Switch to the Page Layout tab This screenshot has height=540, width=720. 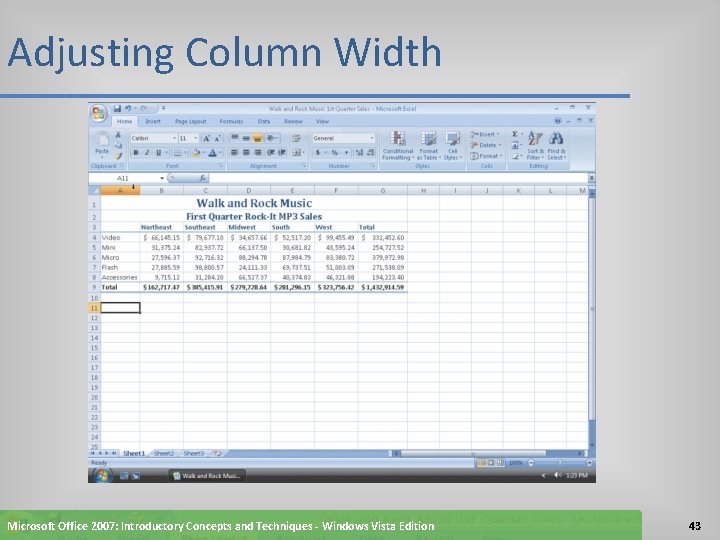[x=190, y=121]
